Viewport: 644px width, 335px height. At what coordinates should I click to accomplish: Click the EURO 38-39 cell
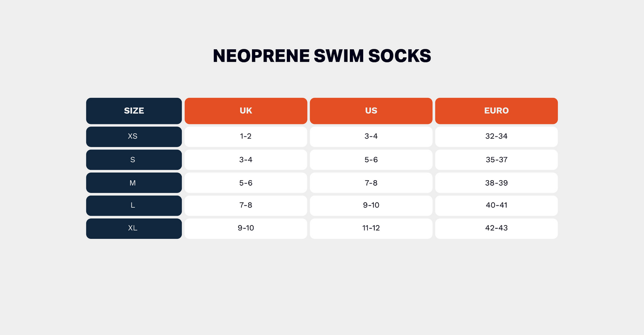tap(496, 183)
